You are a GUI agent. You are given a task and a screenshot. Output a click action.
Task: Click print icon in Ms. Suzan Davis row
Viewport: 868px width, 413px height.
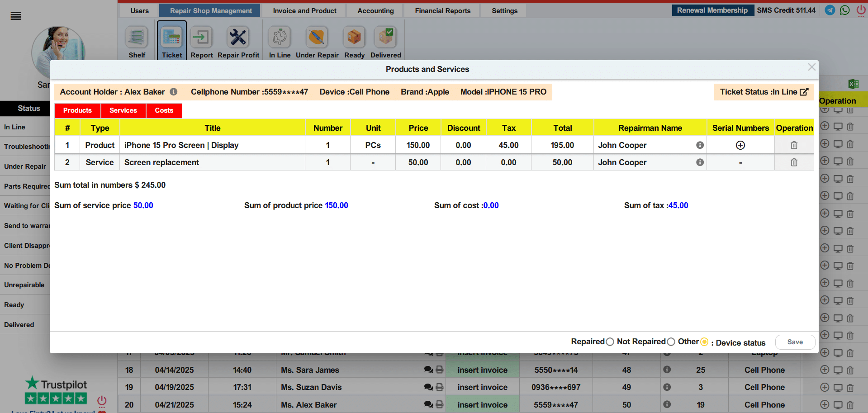point(440,387)
